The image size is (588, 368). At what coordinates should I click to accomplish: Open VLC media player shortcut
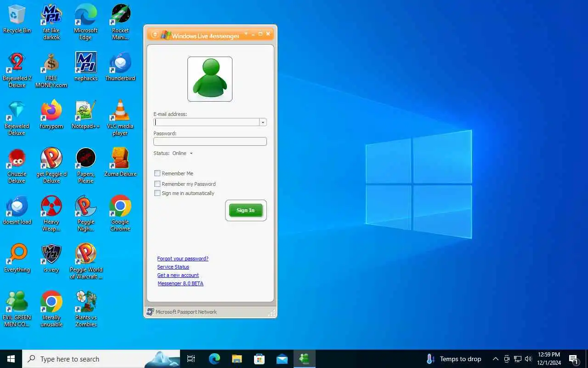120,118
